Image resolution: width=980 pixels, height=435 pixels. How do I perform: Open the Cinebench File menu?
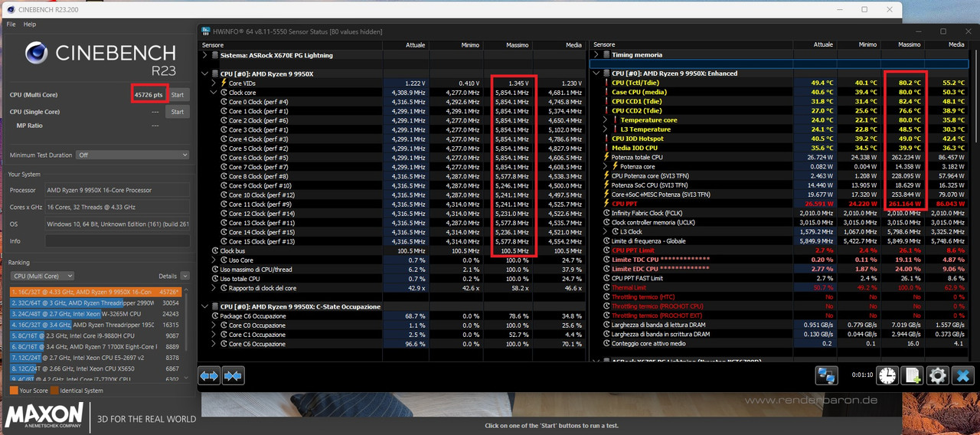[x=11, y=25]
